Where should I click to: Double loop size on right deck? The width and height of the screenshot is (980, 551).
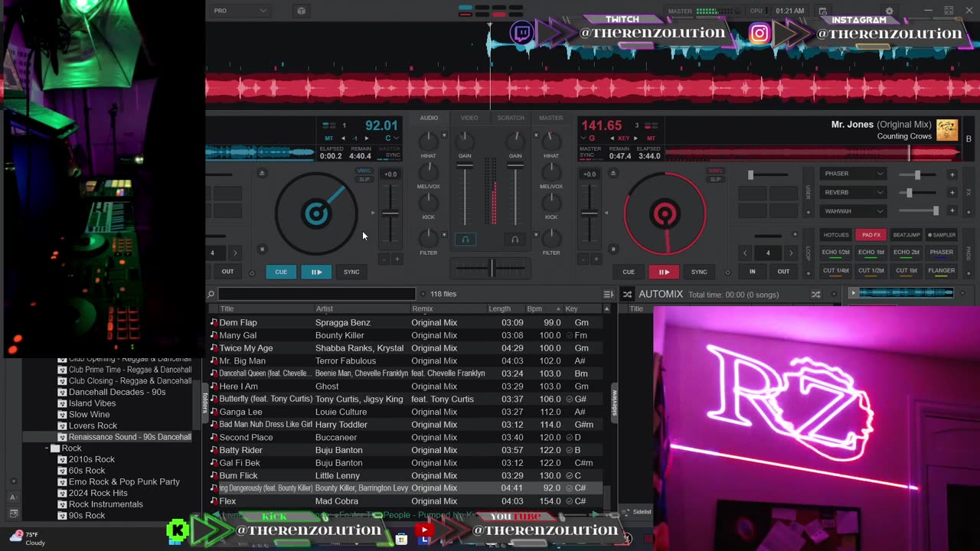[791, 253]
